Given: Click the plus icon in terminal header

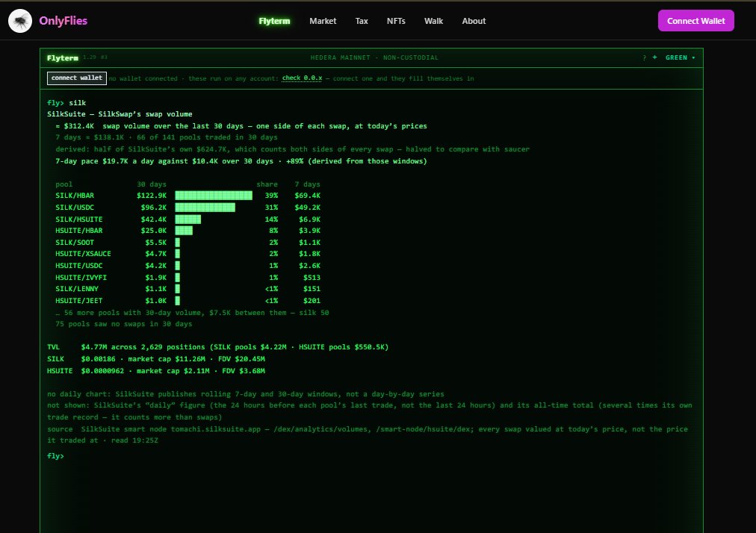Looking at the screenshot, I should coord(654,57).
